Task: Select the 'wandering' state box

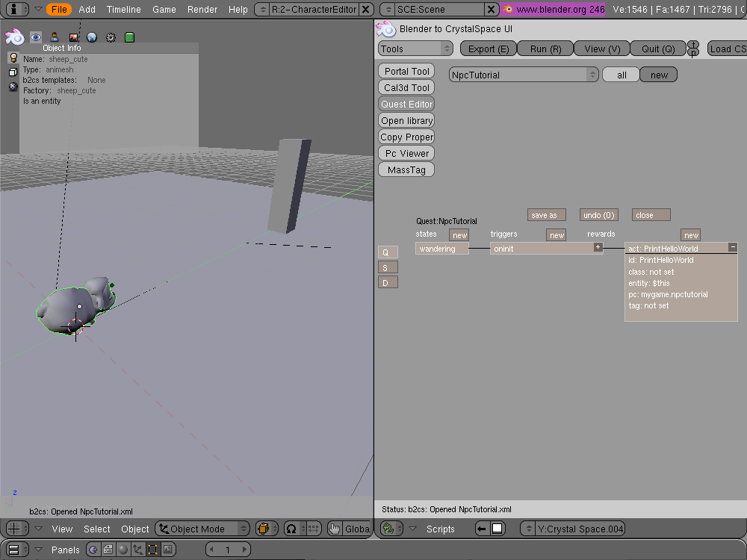Action: point(441,249)
